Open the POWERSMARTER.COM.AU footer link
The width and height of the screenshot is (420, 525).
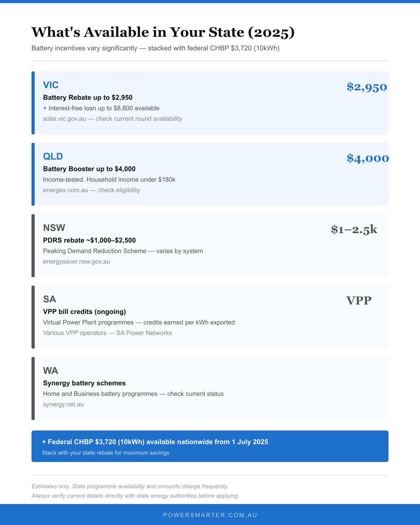(x=210, y=515)
